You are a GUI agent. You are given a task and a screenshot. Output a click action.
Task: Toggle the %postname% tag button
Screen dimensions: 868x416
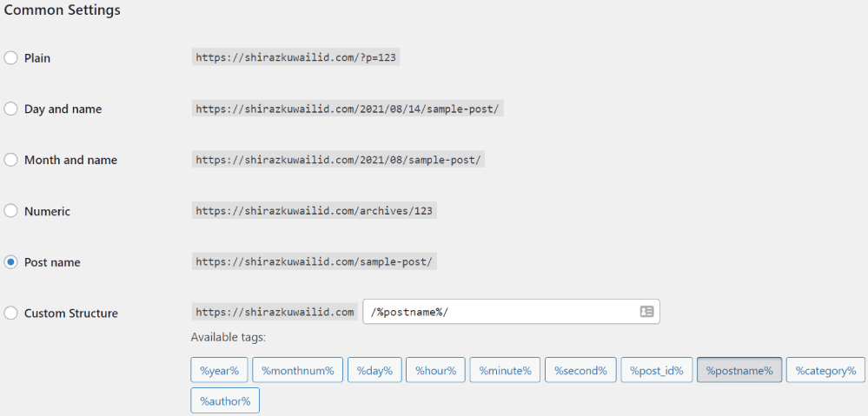739,370
